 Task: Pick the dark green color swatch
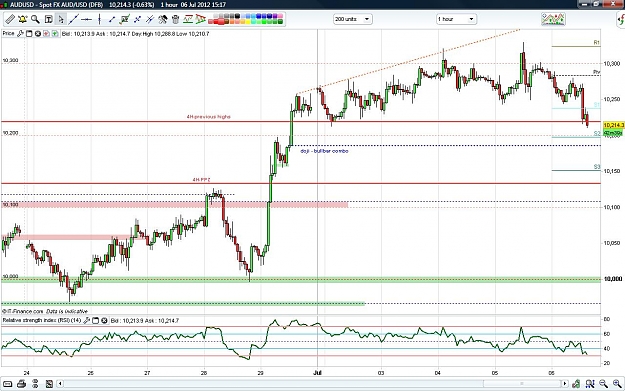click(280, 22)
